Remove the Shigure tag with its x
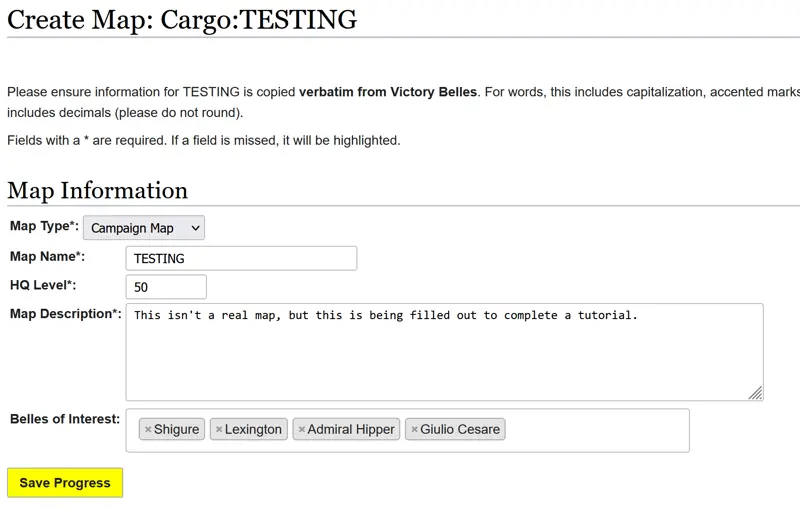Image resolution: width=800 pixels, height=508 pixels. point(148,430)
